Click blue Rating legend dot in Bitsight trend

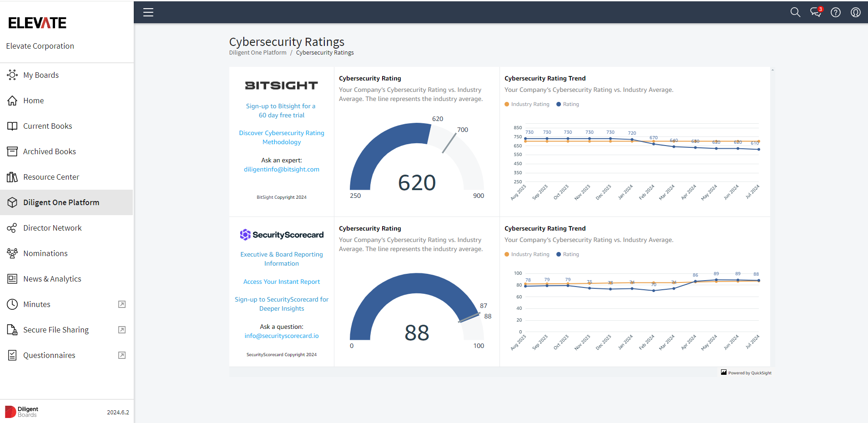[559, 104]
